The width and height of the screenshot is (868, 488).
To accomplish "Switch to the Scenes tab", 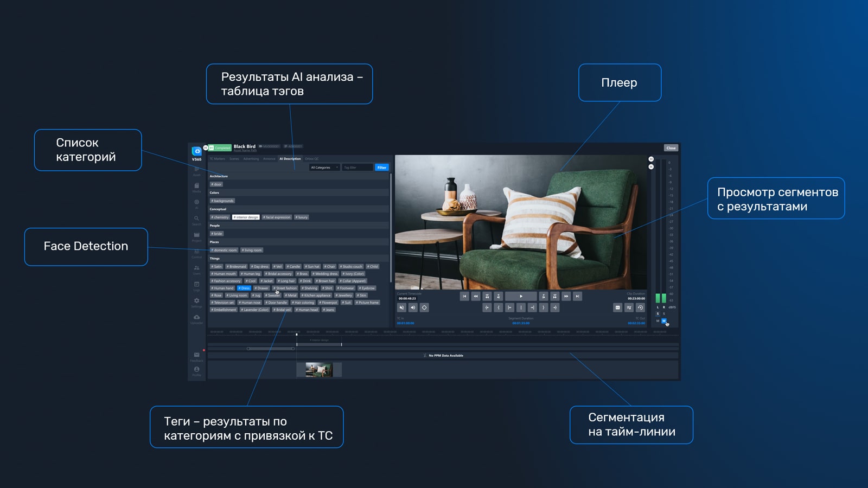I will click(234, 159).
